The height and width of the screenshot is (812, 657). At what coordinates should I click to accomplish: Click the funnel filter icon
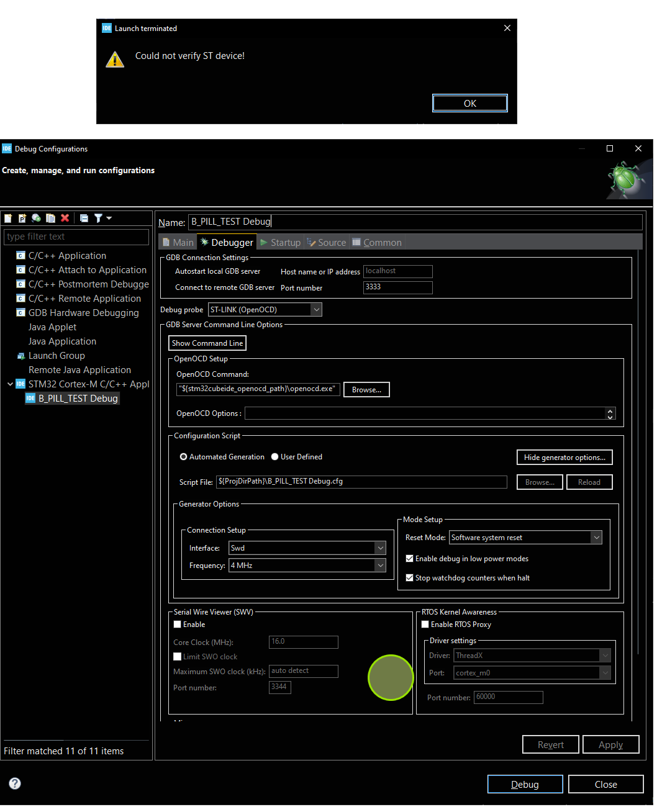pos(98,219)
